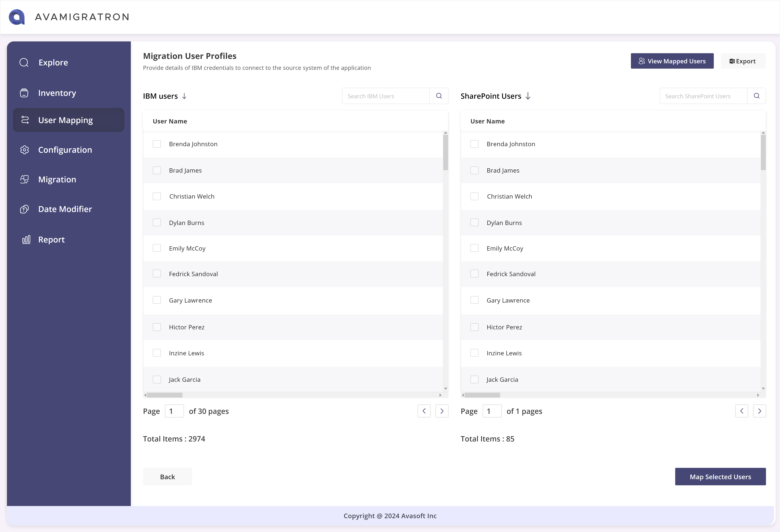780x532 pixels.
Task: Check Christian Welch in SharePoint users list
Action: 474,196
